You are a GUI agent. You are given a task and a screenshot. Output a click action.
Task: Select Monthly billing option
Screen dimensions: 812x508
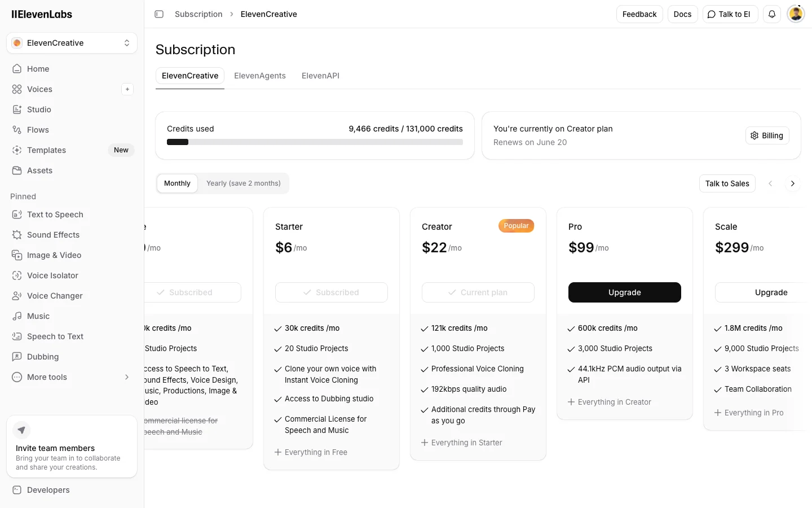(x=177, y=183)
